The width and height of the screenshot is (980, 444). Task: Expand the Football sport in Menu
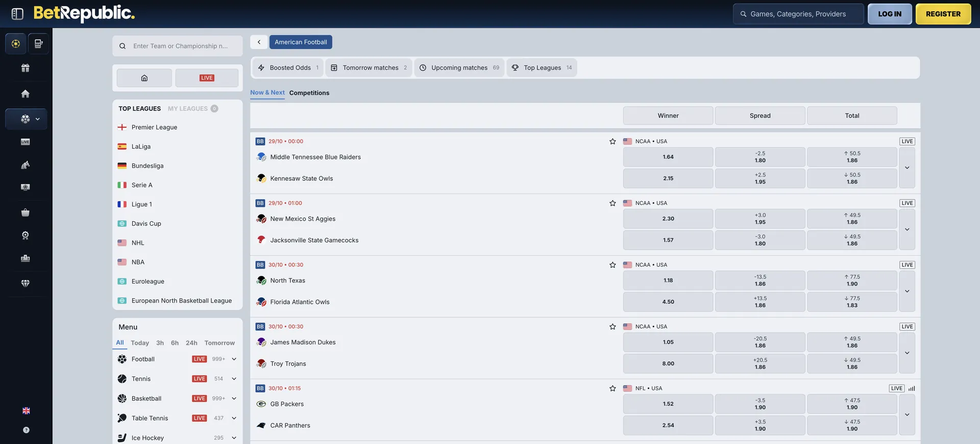point(234,359)
